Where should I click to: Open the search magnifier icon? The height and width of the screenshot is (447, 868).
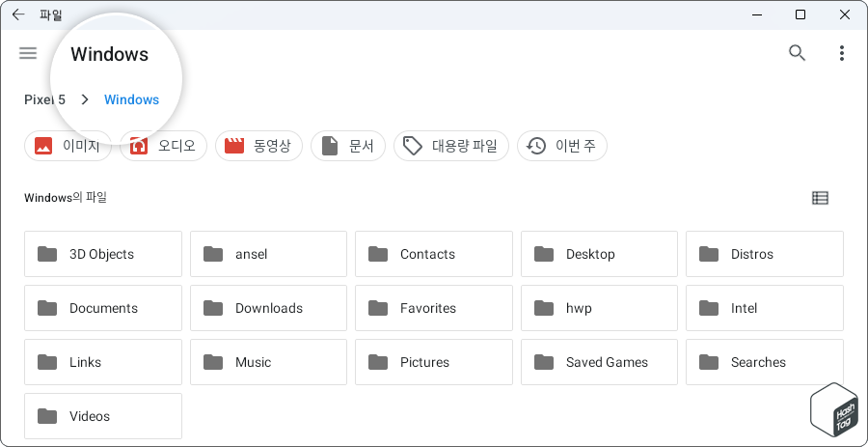(x=797, y=53)
